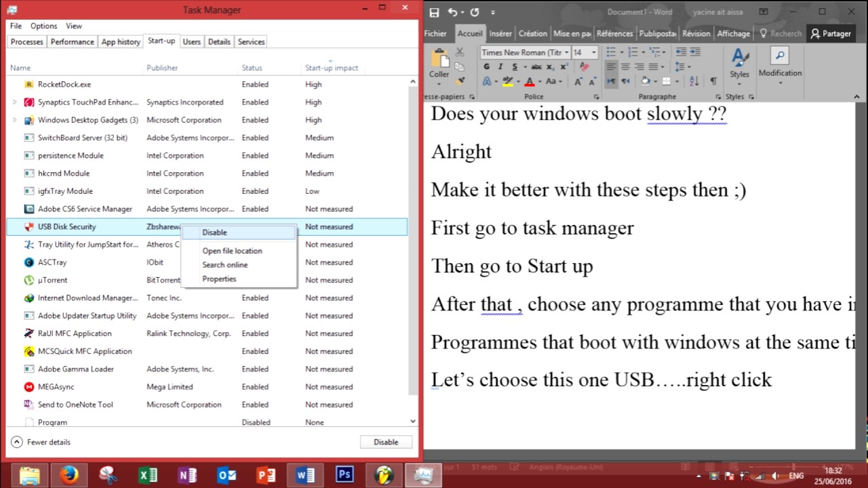Click the Partager share button

coord(831,33)
